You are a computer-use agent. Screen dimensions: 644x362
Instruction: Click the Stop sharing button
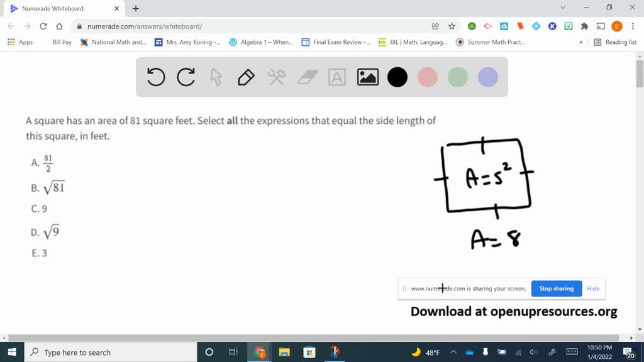(556, 288)
